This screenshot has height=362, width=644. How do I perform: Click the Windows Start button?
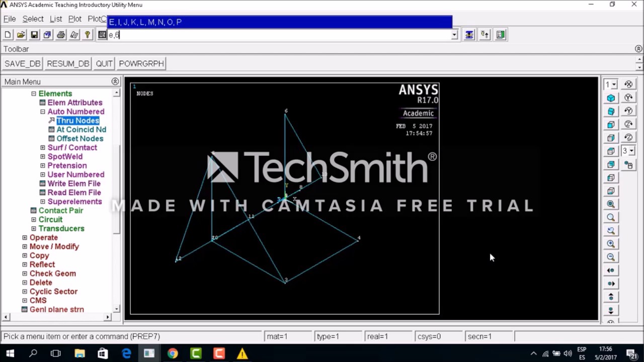coord(10,353)
